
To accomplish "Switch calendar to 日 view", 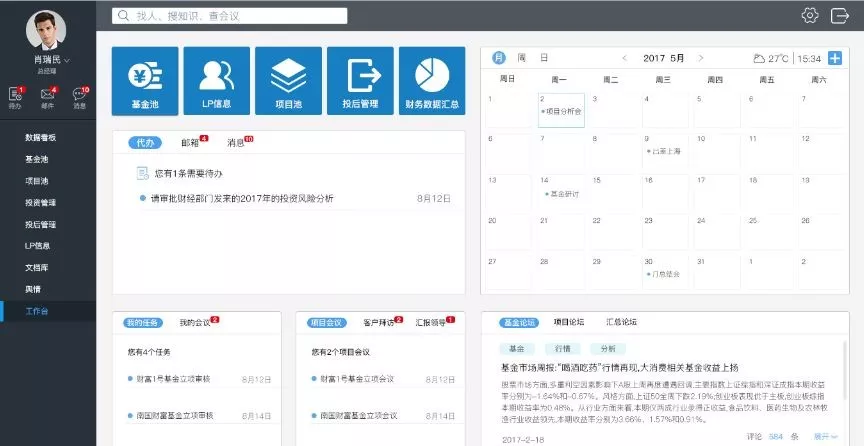I will pos(544,57).
